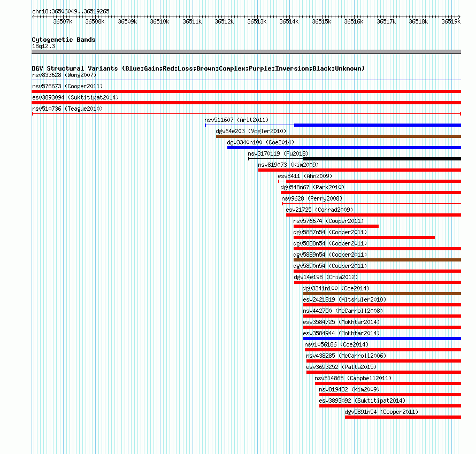The height and width of the screenshot is (454, 476).
Task: Click the blue bar under dgv3340n100
Action: point(344,148)
